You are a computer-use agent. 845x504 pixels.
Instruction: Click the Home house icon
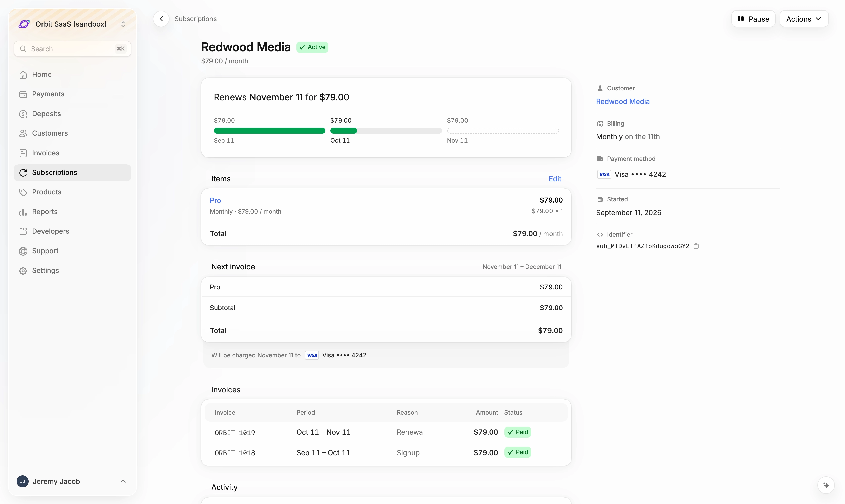(23, 75)
